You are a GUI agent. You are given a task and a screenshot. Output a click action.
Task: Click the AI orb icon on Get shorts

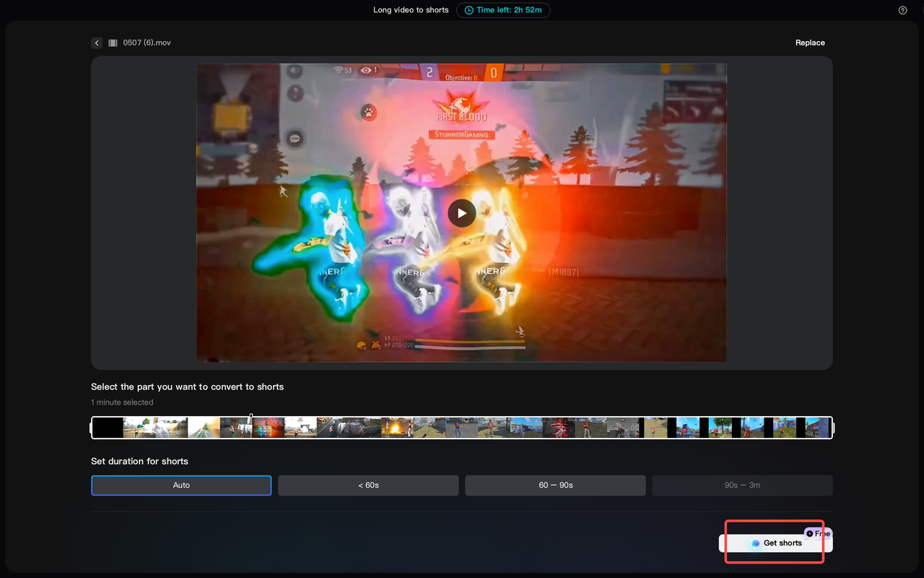[755, 543]
